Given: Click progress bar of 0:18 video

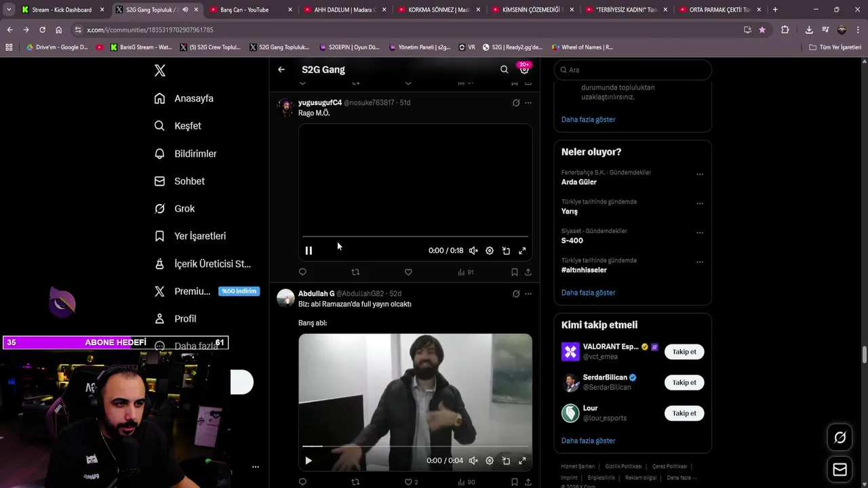Looking at the screenshot, I should click(415, 237).
